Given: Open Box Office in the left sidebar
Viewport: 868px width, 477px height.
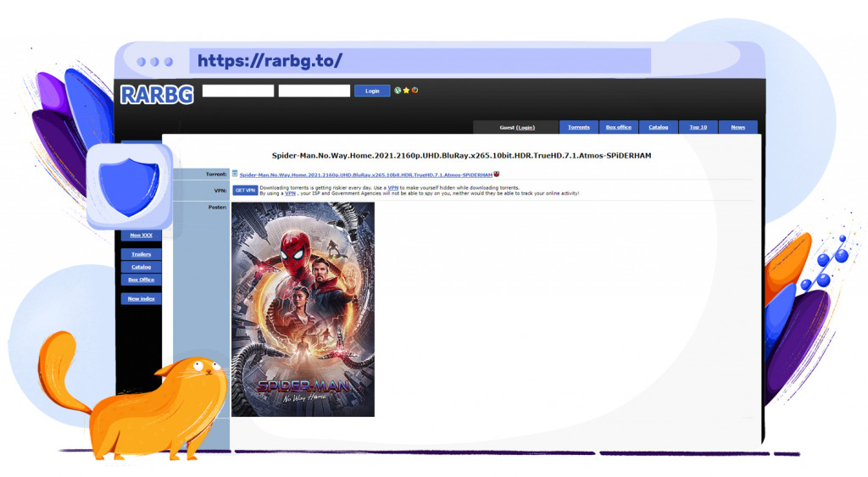Looking at the screenshot, I should [x=142, y=280].
